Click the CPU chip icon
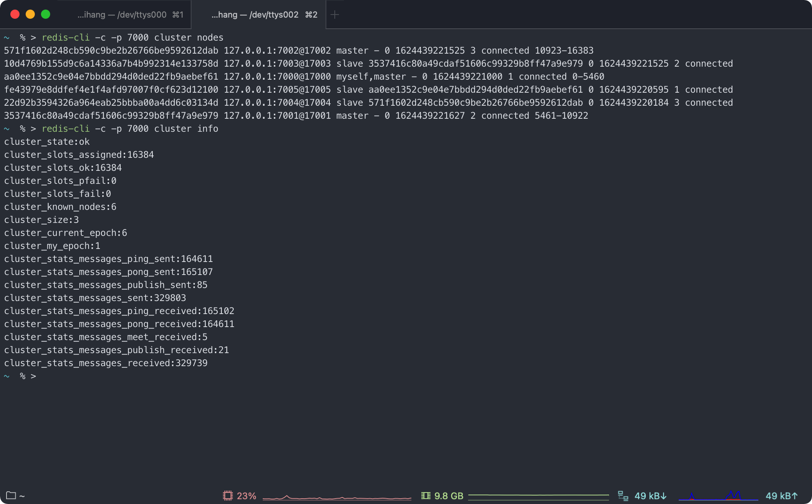The width and height of the screenshot is (812, 504). tap(228, 496)
